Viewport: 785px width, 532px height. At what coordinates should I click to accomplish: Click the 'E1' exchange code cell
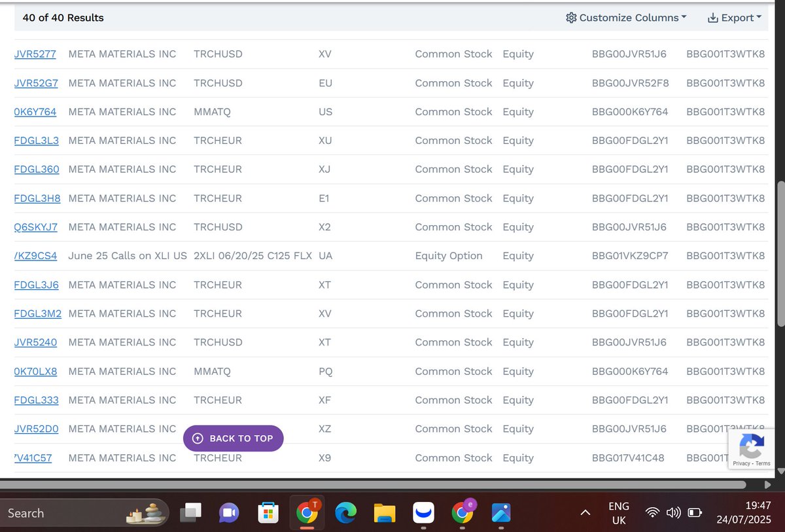point(324,198)
